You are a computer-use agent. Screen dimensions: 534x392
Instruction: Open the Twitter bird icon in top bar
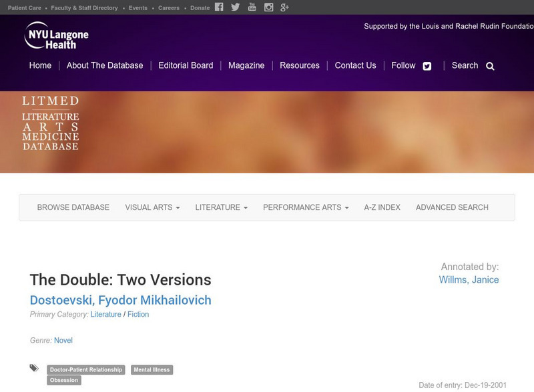(236, 7)
